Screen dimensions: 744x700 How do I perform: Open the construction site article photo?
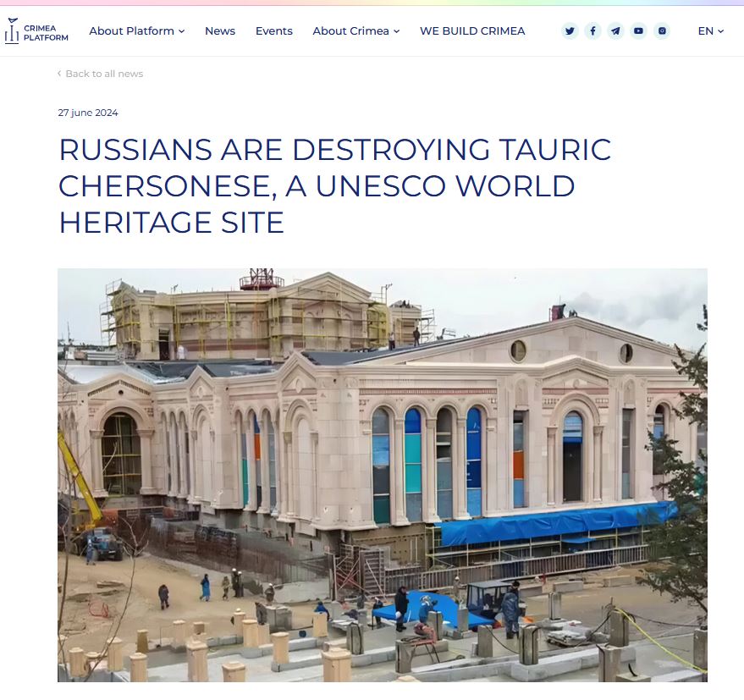point(383,475)
